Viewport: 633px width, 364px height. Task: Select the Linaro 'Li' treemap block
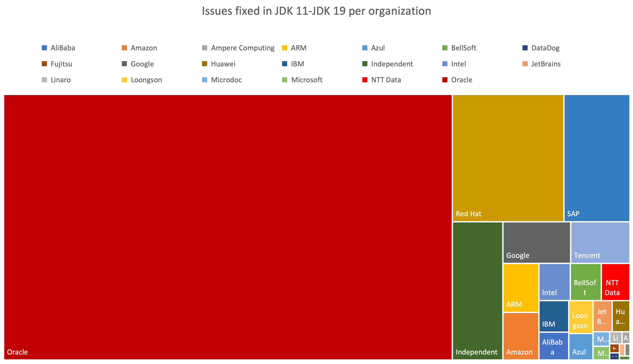(x=616, y=338)
